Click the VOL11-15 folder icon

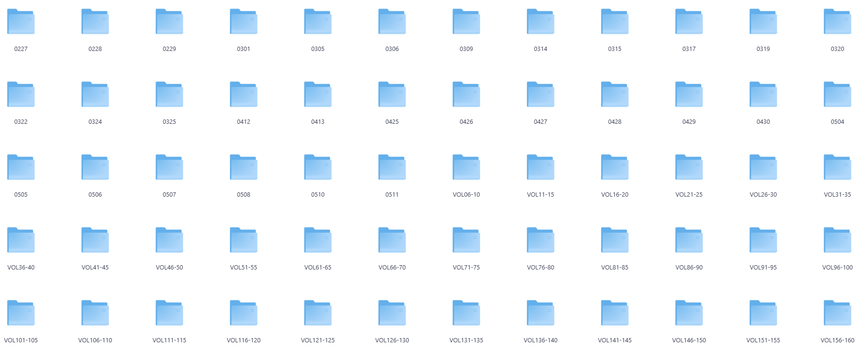tap(541, 167)
